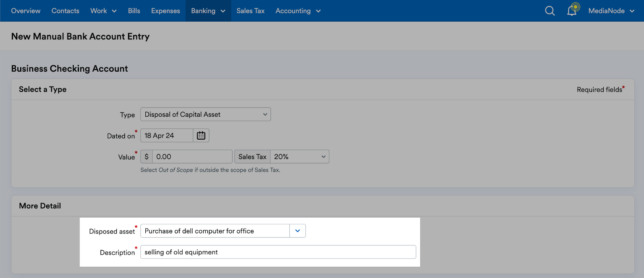Select the Dated on field showing 18 Apr 24
This screenshot has width=644, height=278.
pyautogui.click(x=167, y=136)
